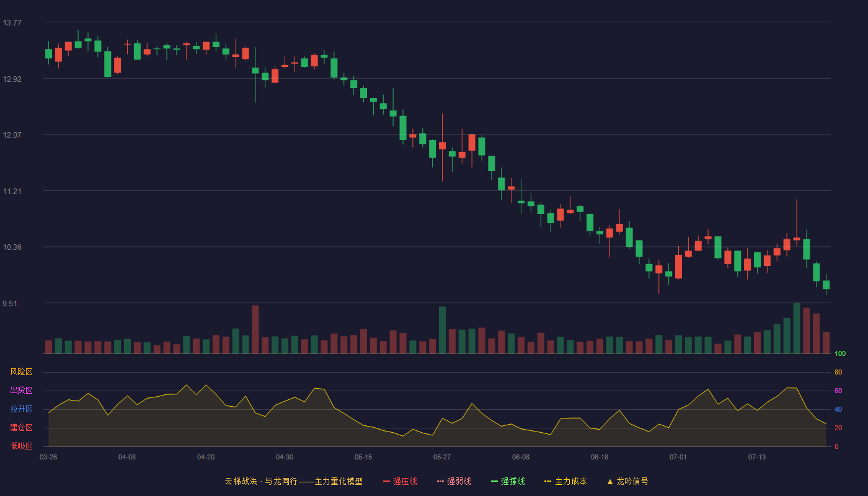The width and height of the screenshot is (868, 496).
Task: Click the 低吸区 zone label
Action: 21,446
